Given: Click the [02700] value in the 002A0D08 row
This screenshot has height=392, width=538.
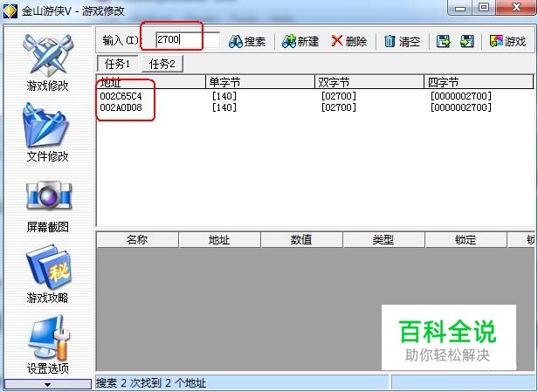Looking at the screenshot, I should [x=339, y=107].
